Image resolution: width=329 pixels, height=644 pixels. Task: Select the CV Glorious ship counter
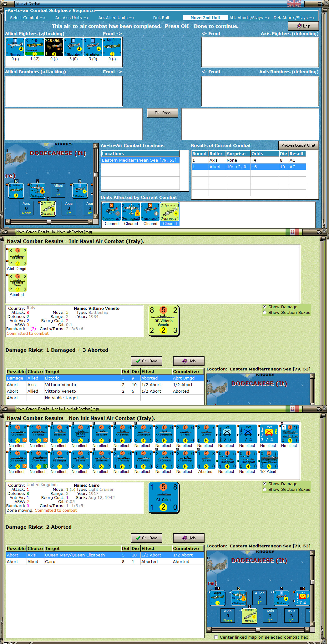tap(18, 434)
